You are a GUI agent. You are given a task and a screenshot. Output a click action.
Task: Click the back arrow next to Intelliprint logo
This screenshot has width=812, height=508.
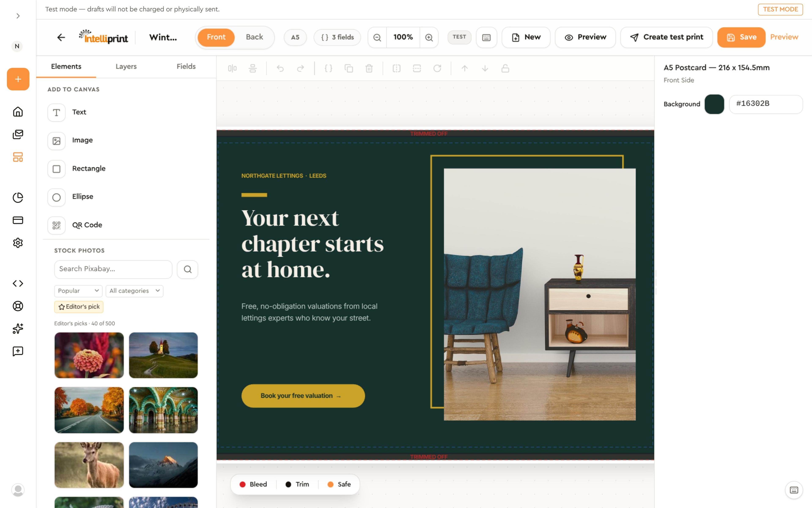[61, 37]
